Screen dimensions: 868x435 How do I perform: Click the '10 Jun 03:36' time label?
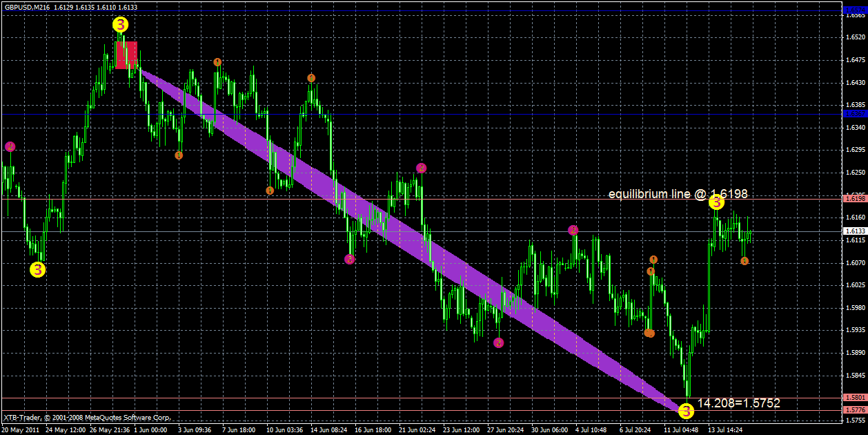pyautogui.click(x=284, y=429)
